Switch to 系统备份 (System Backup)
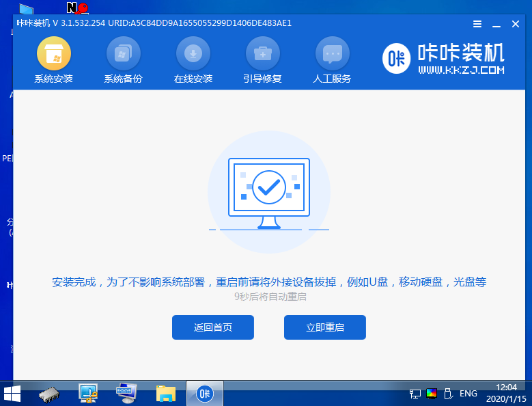The width and height of the screenshot is (532, 406). (x=123, y=60)
